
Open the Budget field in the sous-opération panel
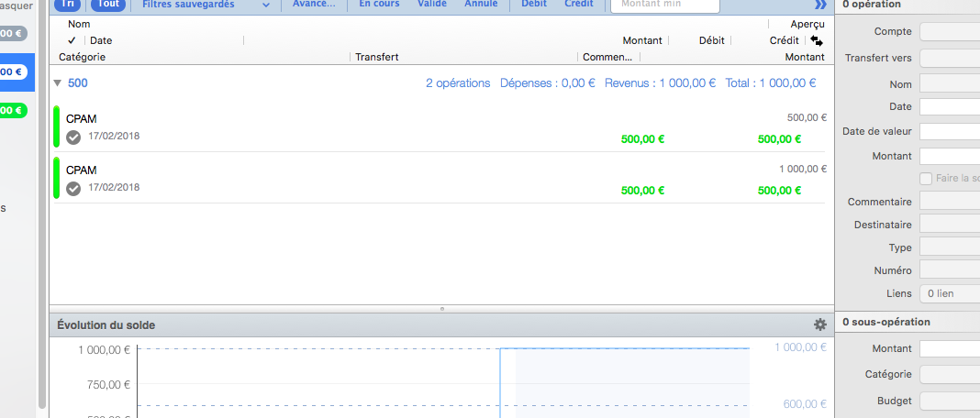coord(950,401)
